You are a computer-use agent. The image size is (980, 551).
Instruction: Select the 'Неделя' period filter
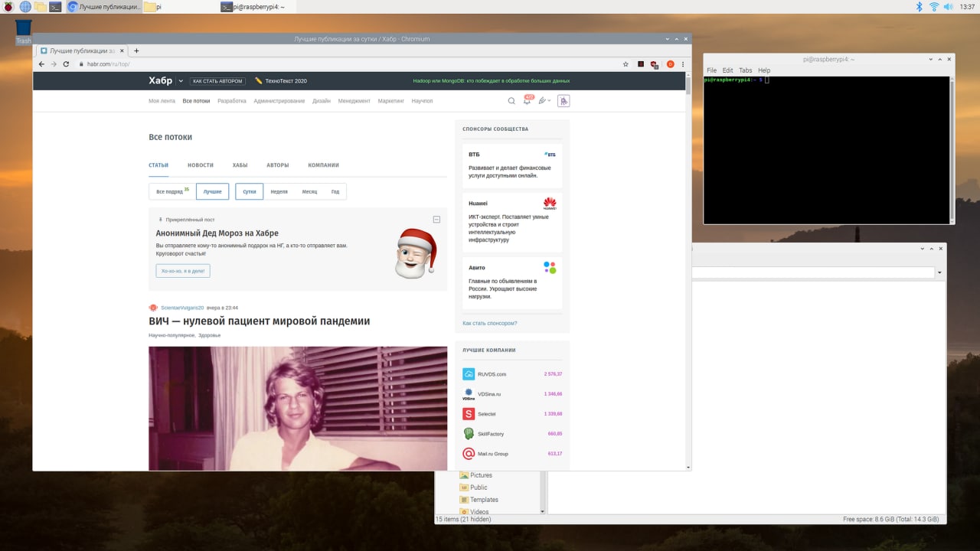tap(279, 191)
